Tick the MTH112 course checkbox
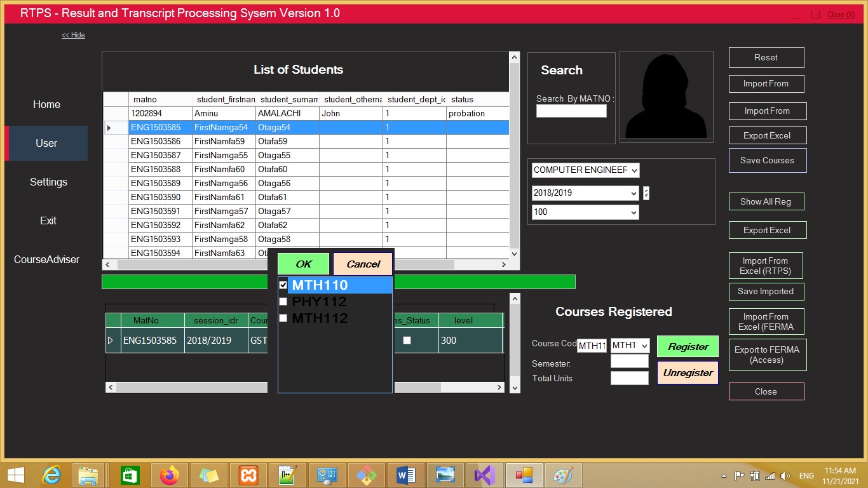 [x=283, y=318]
